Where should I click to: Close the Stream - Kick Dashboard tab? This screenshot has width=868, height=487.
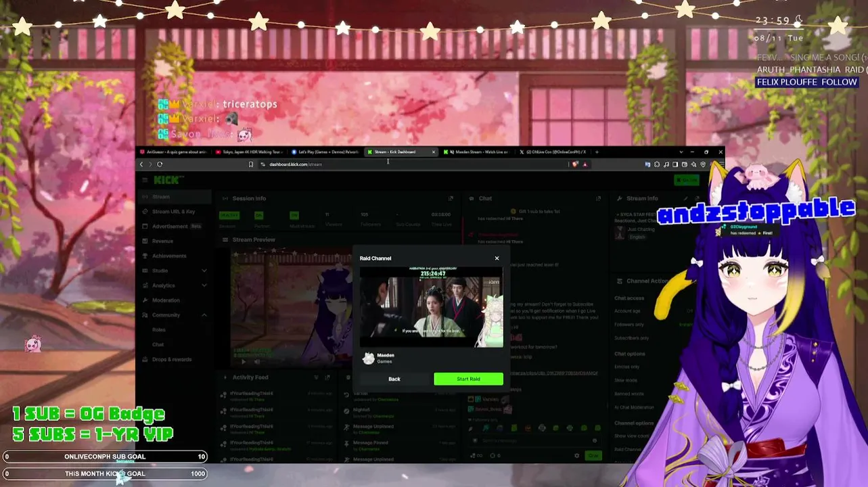point(434,152)
